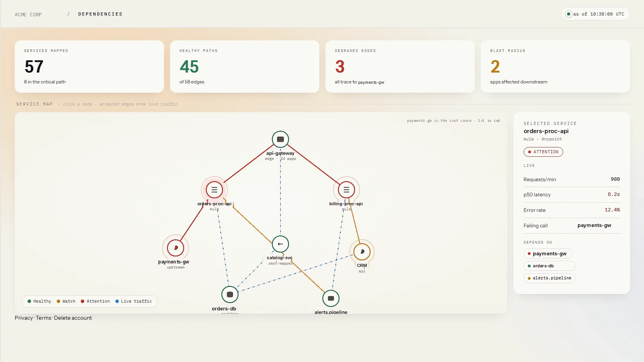Open the Healthy Paths 45 card
The width and height of the screenshot is (644, 362).
[244, 67]
